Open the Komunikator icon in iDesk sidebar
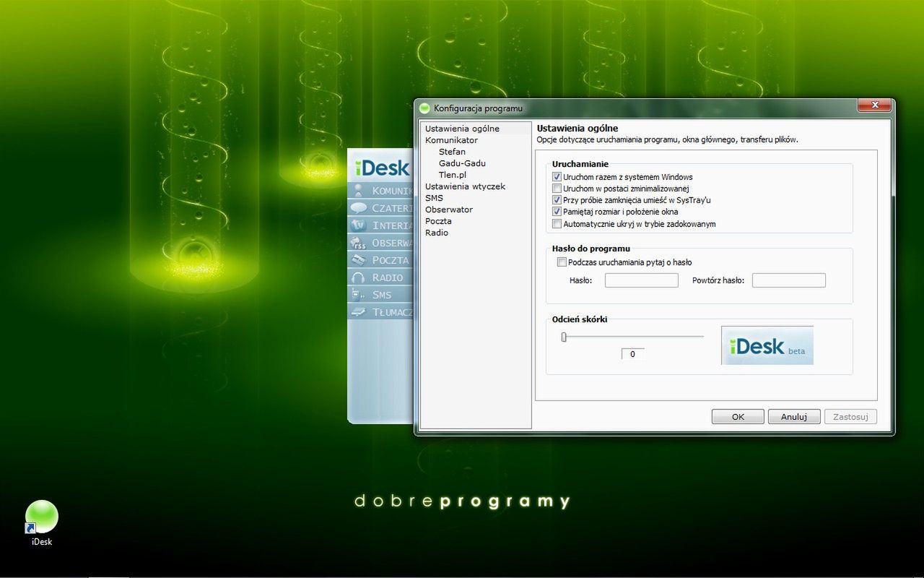The width and height of the screenshot is (924, 578). click(x=358, y=191)
